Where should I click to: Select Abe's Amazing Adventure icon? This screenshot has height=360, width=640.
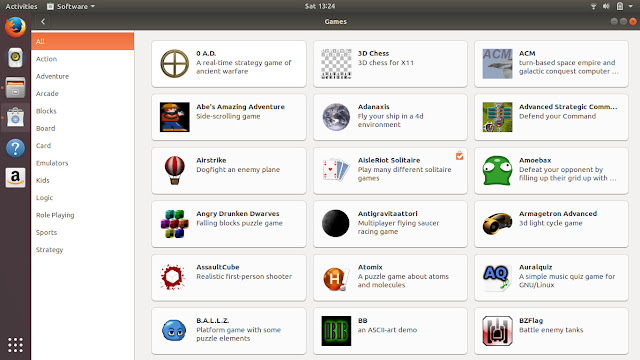click(174, 117)
